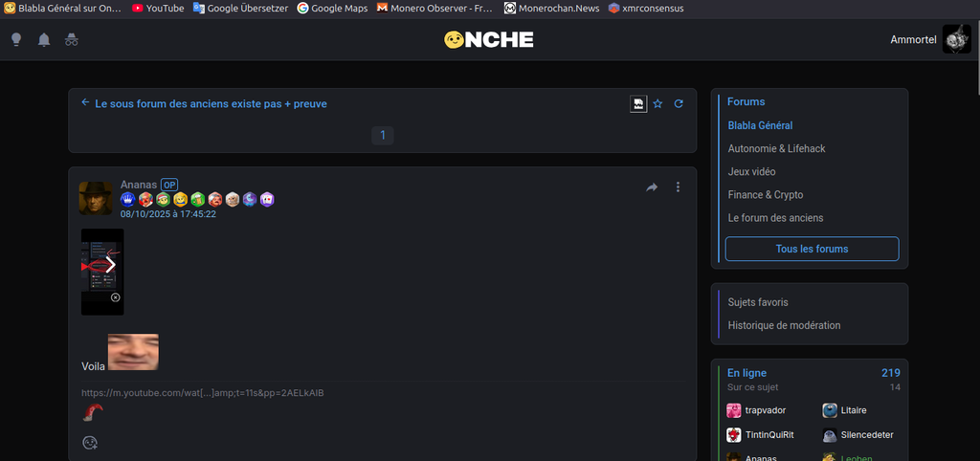Click the purple playing cards badge
This screenshot has height=461, width=980.
[268, 199]
